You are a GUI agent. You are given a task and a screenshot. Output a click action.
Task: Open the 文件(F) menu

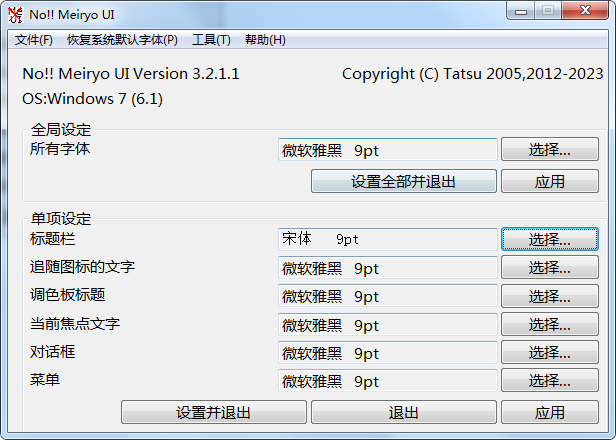click(x=34, y=40)
